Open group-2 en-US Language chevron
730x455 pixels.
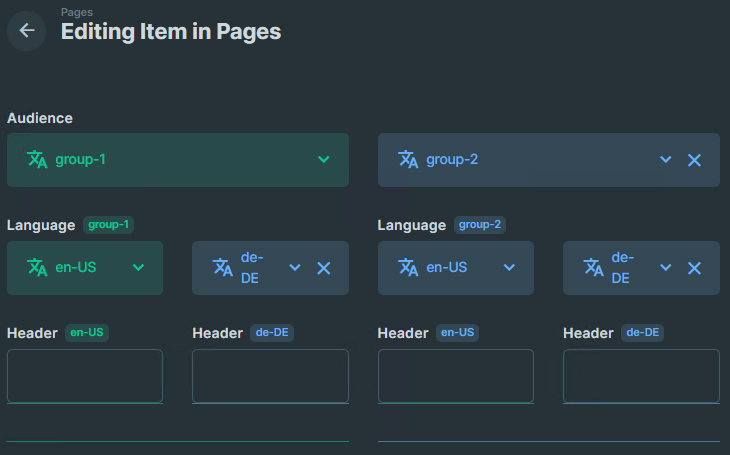click(x=509, y=267)
